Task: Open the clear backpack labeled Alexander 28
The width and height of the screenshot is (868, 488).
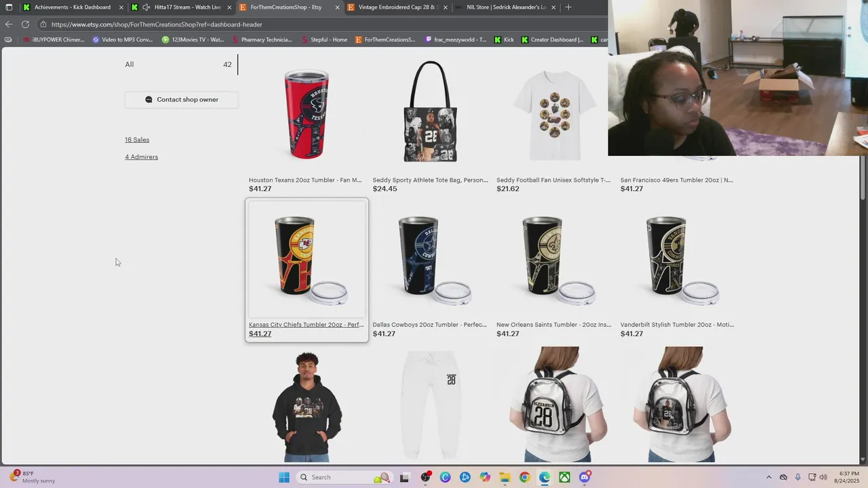Action: (554, 405)
